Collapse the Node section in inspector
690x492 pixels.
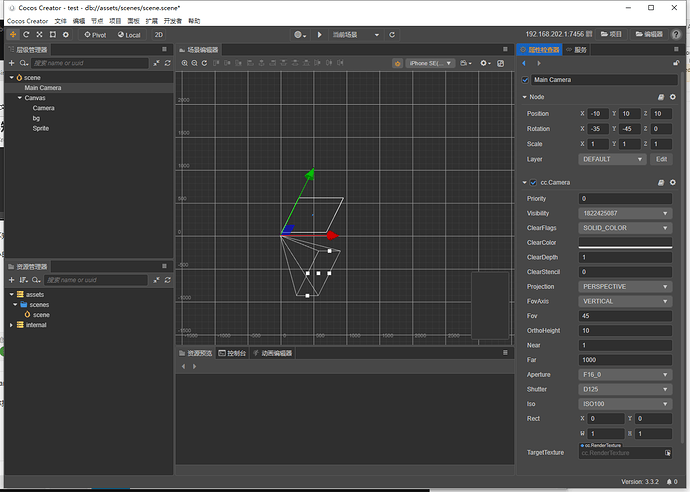(525, 97)
